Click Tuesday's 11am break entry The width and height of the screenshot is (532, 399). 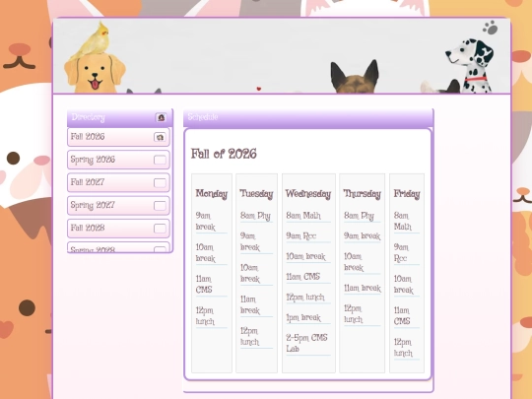[x=256, y=305]
